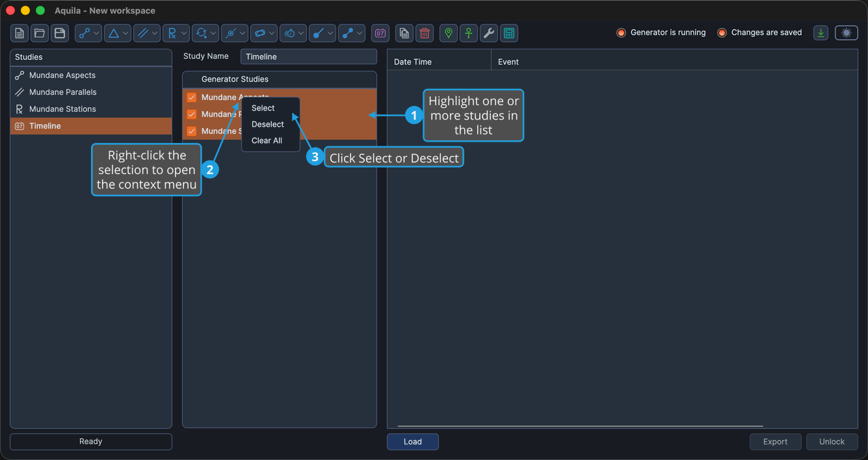Create a new workspace document

coord(20,33)
